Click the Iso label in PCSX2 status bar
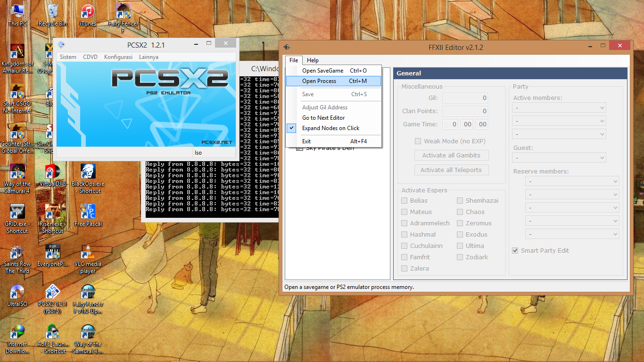 click(198, 153)
